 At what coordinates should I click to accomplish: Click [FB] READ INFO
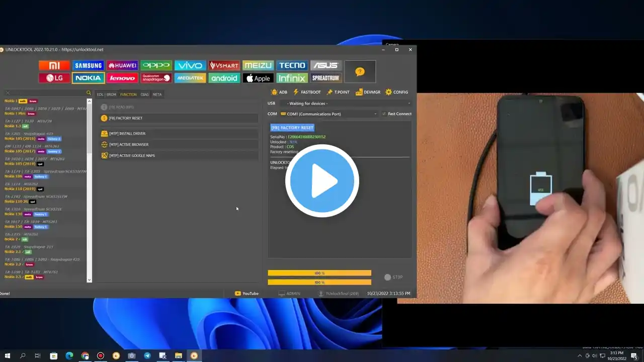click(x=179, y=107)
